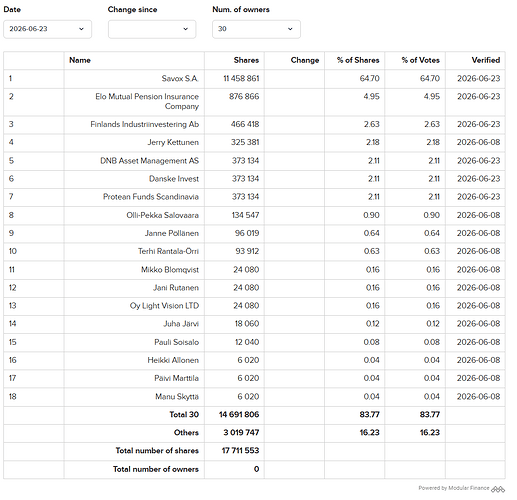This screenshot has width=517, height=500.
Task: Click the Modular Finance logo icon
Action: [x=498, y=489]
